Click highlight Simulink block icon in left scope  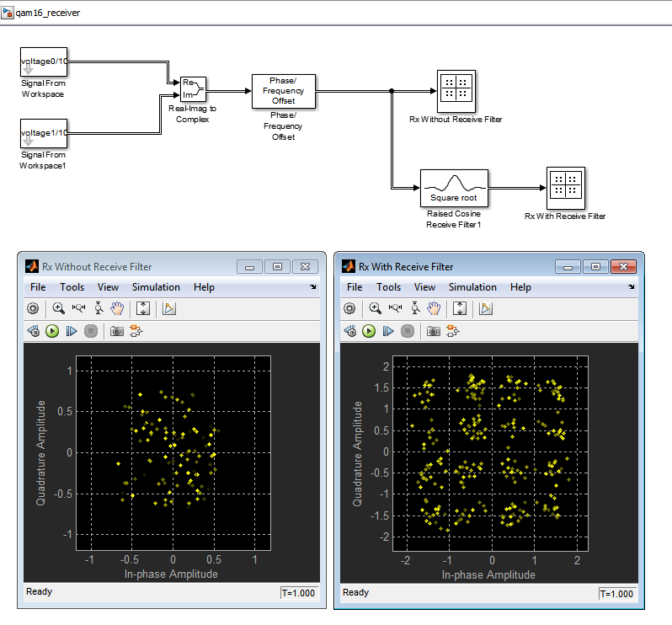pyautogui.click(x=136, y=331)
